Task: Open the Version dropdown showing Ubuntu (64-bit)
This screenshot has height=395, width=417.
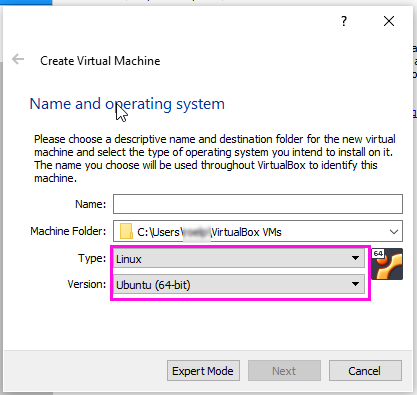Action: (239, 284)
